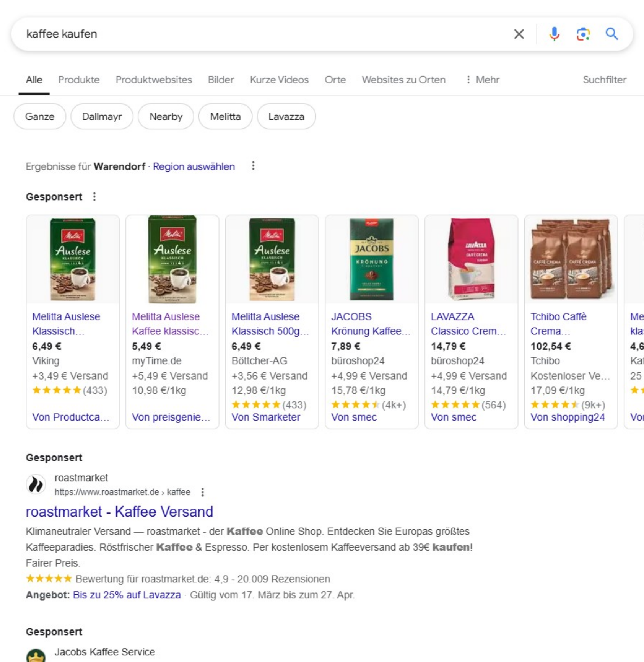644x662 pixels.
Task: Click into the search box text
Action: pos(229,34)
